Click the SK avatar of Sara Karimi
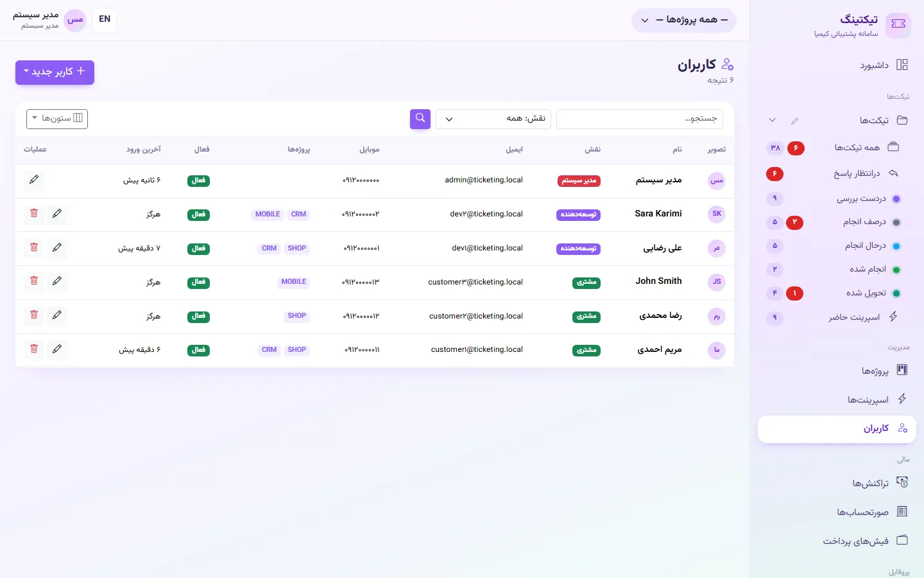The width and height of the screenshot is (924, 578). [717, 214]
